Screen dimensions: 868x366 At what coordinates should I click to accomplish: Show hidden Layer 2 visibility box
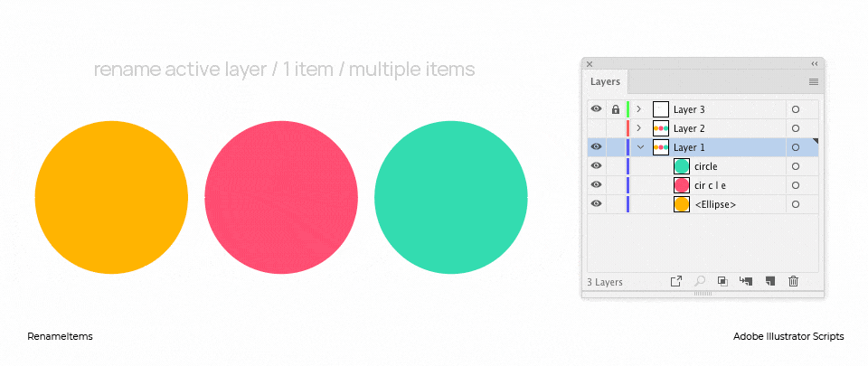tap(596, 128)
